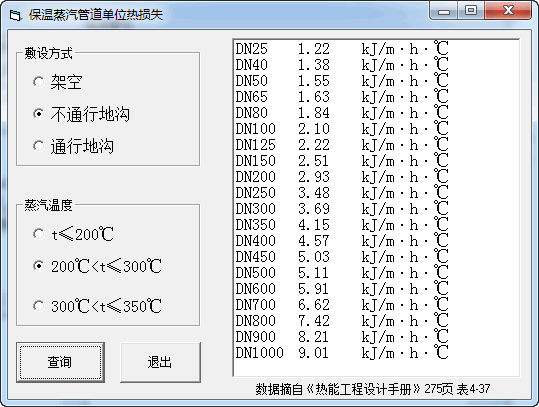Screen dimensions: 539x407
Task: Maximize the window using the title bar button
Action: (x=471, y=10)
